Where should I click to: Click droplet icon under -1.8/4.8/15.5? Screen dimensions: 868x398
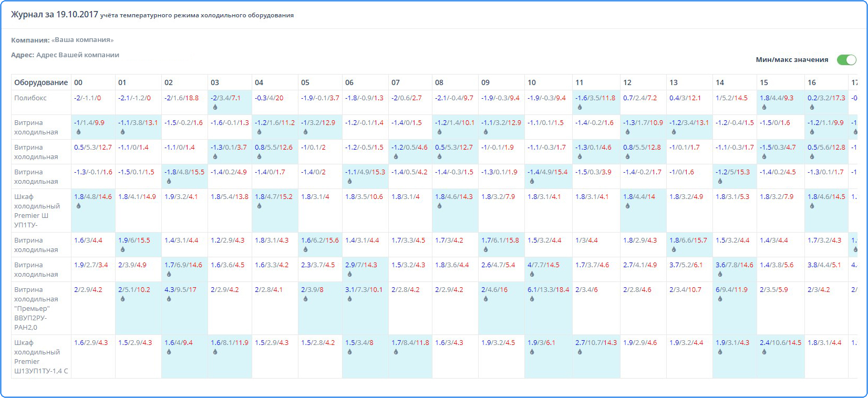click(x=169, y=181)
